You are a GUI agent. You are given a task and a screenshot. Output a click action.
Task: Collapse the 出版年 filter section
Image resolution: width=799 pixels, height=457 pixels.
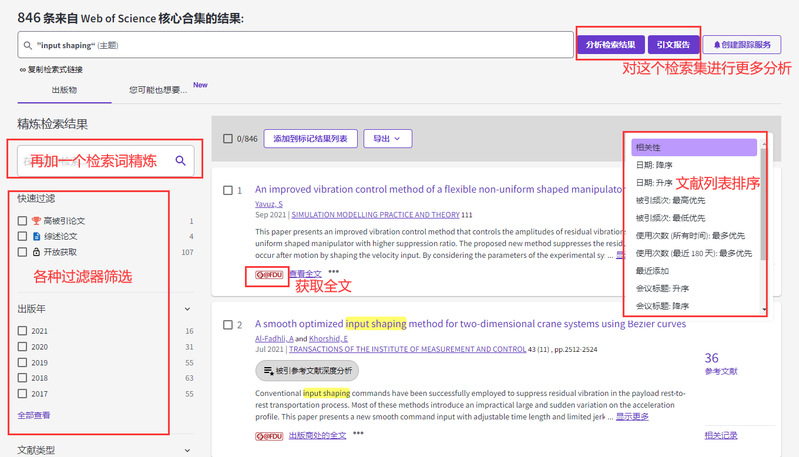(187, 310)
